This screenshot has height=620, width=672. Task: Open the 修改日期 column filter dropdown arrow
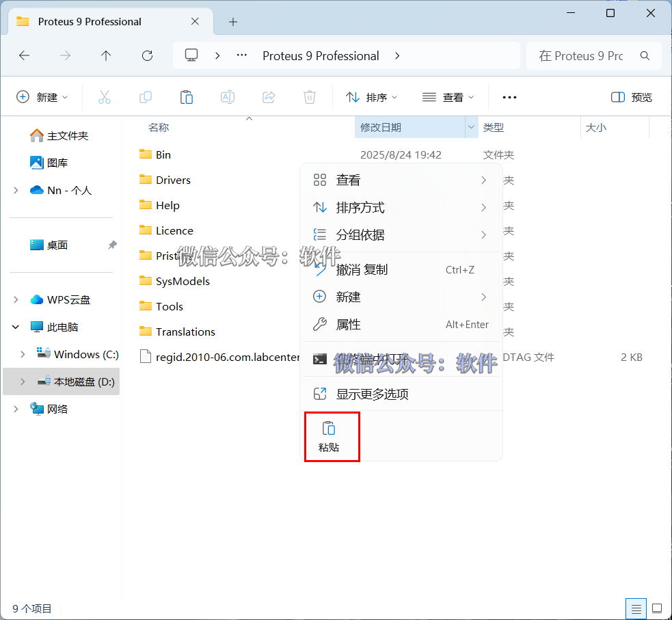[472, 127]
